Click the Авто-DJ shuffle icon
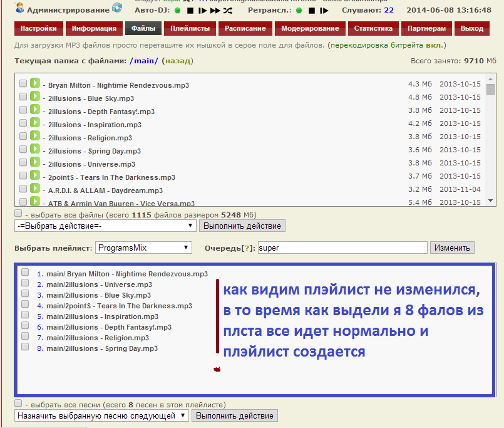The height and width of the screenshot is (428, 504). tap(227, 11)
